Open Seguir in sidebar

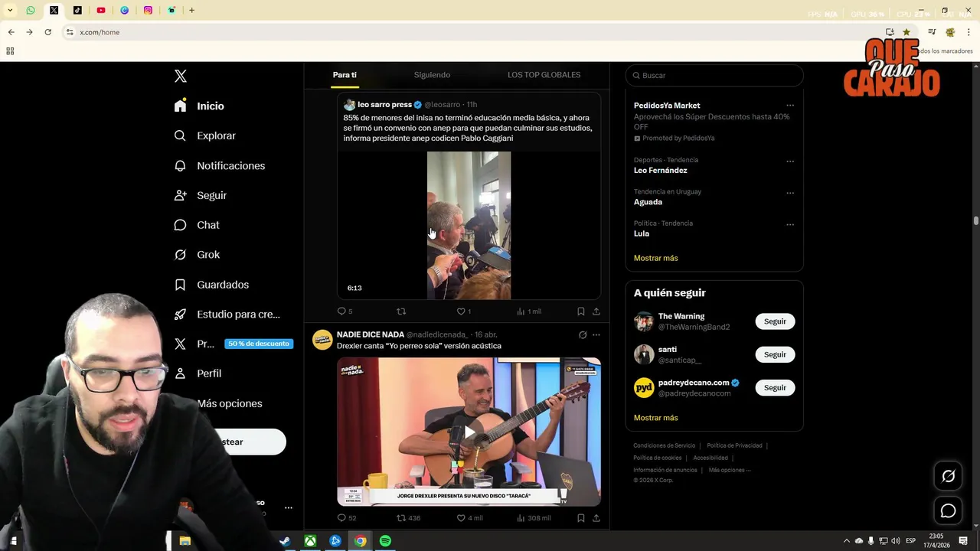point(200,195)
